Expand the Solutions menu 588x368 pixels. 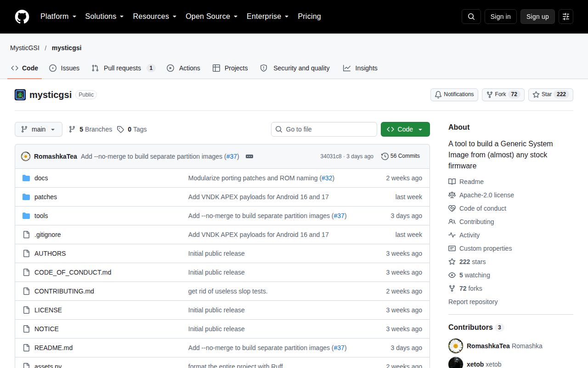pos(105,16)
